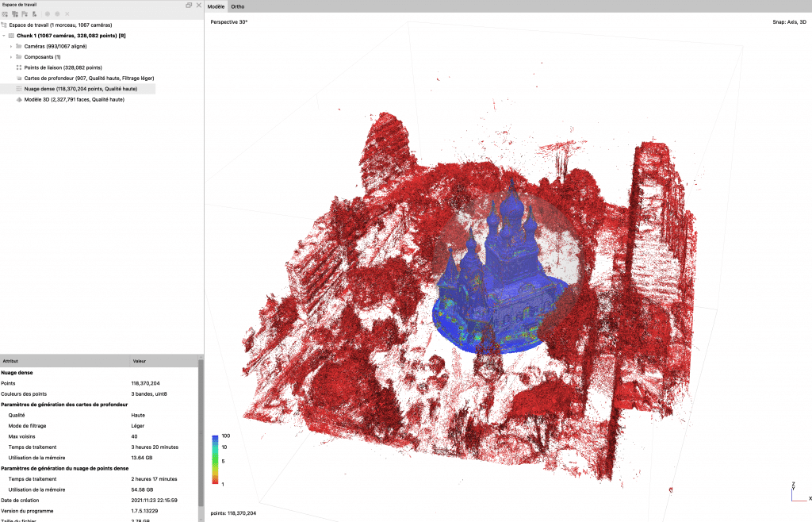Click the Add Photos toolbar icon
This screenshot has height=522, width=812.
point(15,14)
